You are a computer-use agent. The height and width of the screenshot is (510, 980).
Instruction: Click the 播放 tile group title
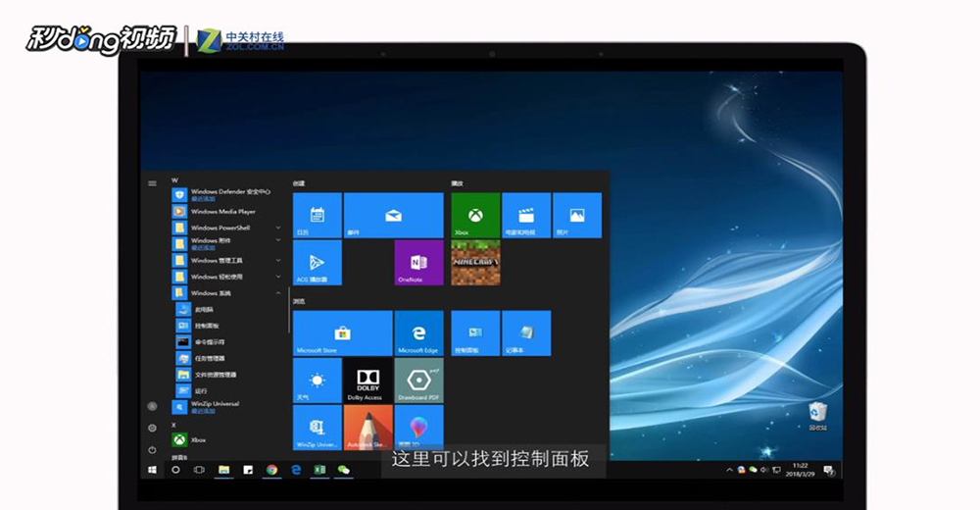pos(458,183)
